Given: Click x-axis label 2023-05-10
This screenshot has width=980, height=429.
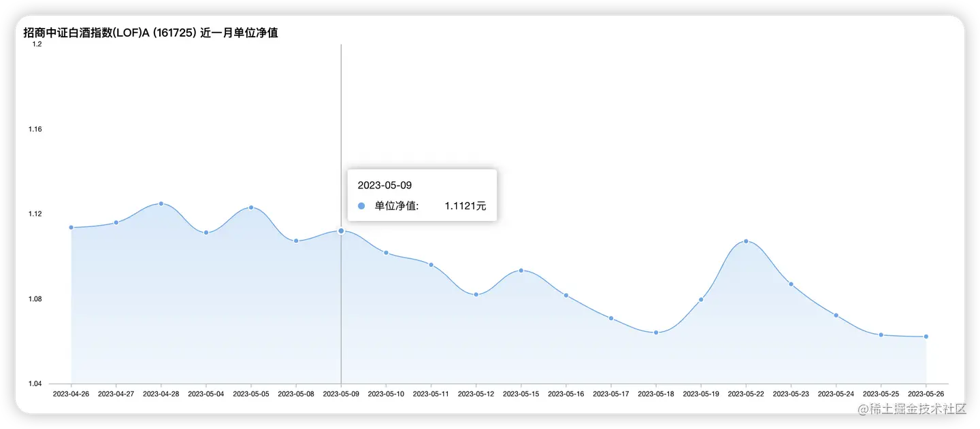Looking at the screenshot, I should pyautogui.click(x=386, y=394).
